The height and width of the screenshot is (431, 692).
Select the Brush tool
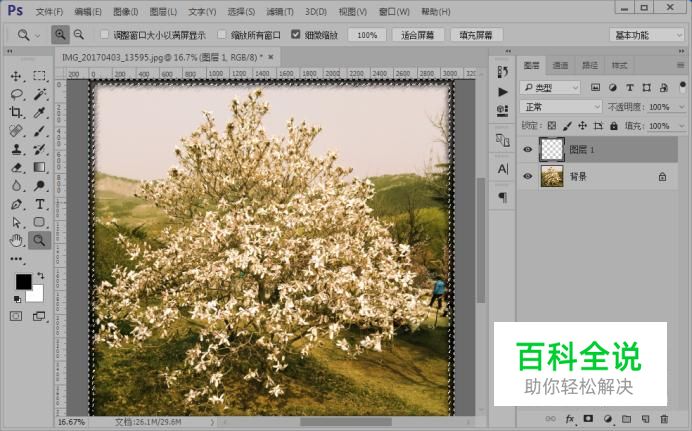coord(39,131)
